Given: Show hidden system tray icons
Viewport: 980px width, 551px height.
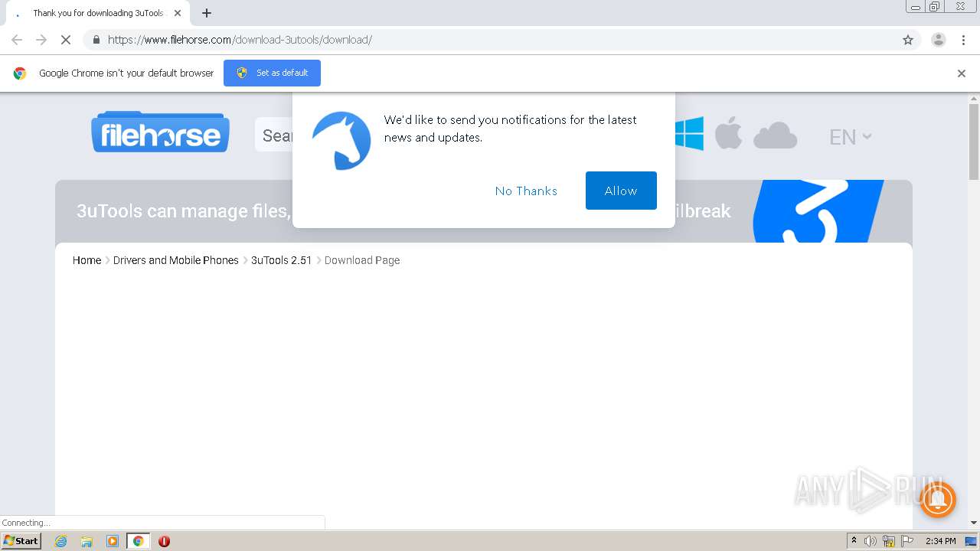Looking at the screenshot, I should [x=854, y=541].
